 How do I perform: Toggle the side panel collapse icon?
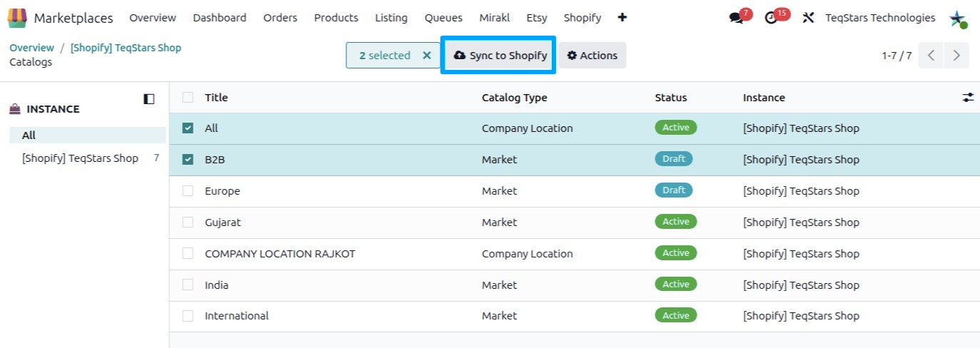click(x=148, y=99)
